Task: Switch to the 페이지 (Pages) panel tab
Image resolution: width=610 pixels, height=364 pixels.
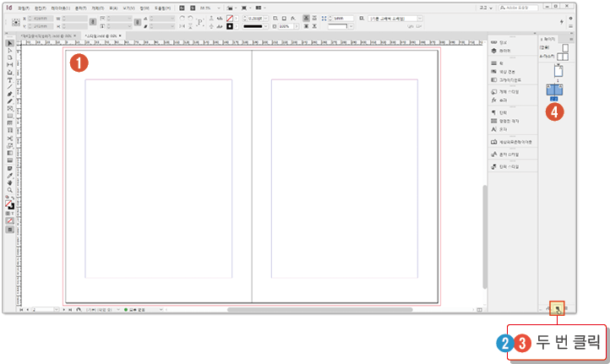Action: pyautogui.click(x=548, y=40)
